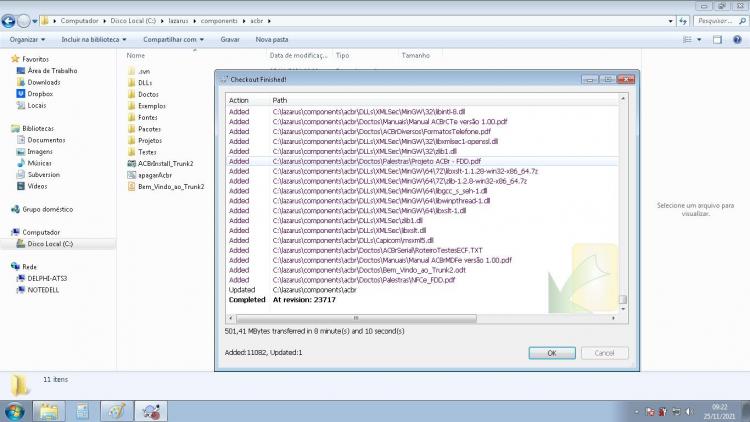Sort files by the Tamanho column

click(x=416, y=56)
